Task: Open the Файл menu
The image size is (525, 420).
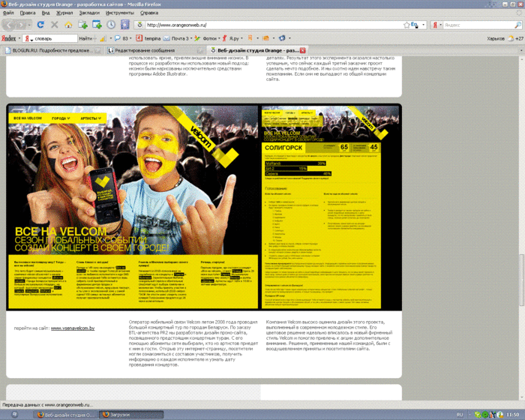Action: click(8, 13)
